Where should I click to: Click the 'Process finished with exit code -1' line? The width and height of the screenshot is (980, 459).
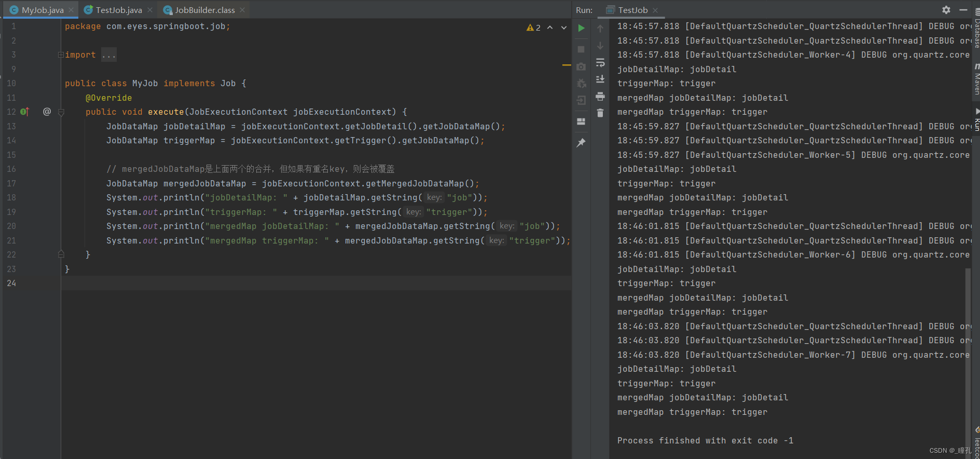click(x=705, y=440)
